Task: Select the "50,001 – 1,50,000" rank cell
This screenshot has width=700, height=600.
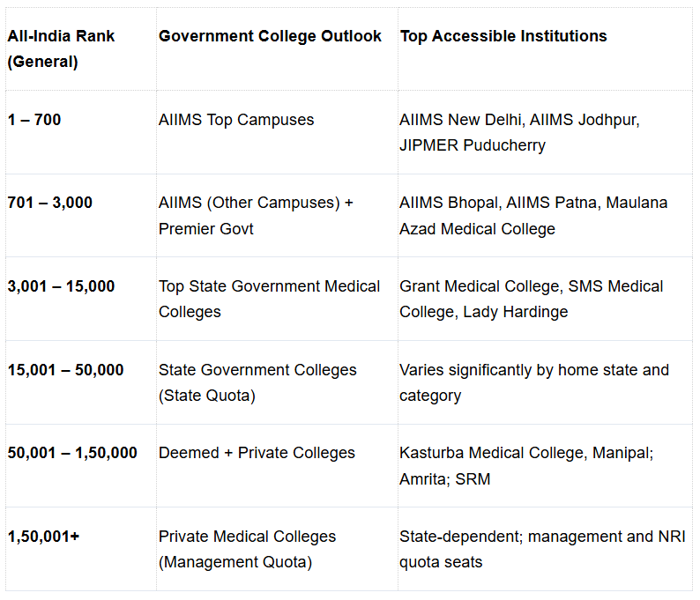Action: coord(73,453)
